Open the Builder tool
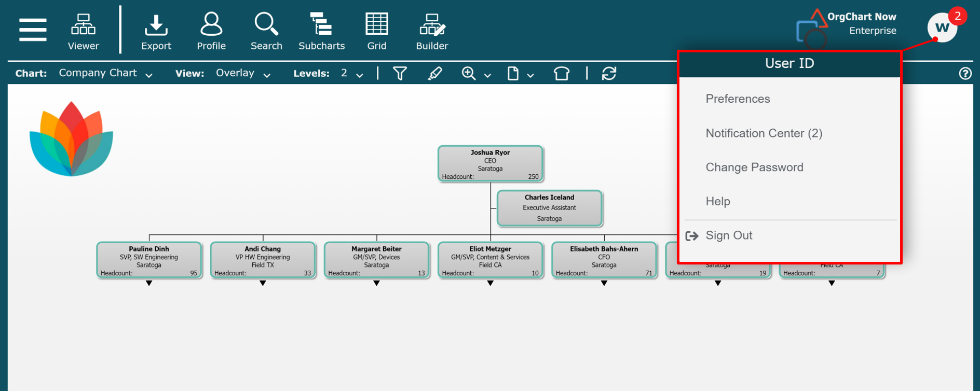 [x=432, y=32]
